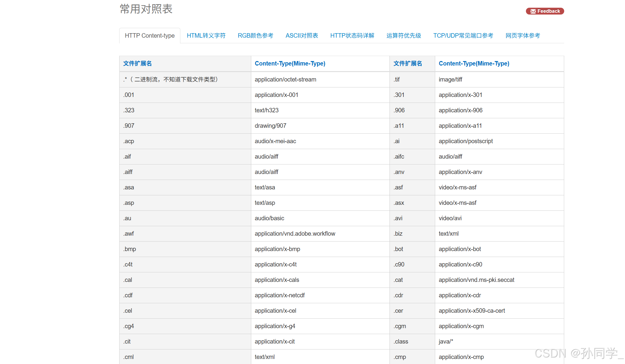Viewport: 625px width, 364px height.
Task: Select the HTTP Content-type tab
Action: [150, 36]
